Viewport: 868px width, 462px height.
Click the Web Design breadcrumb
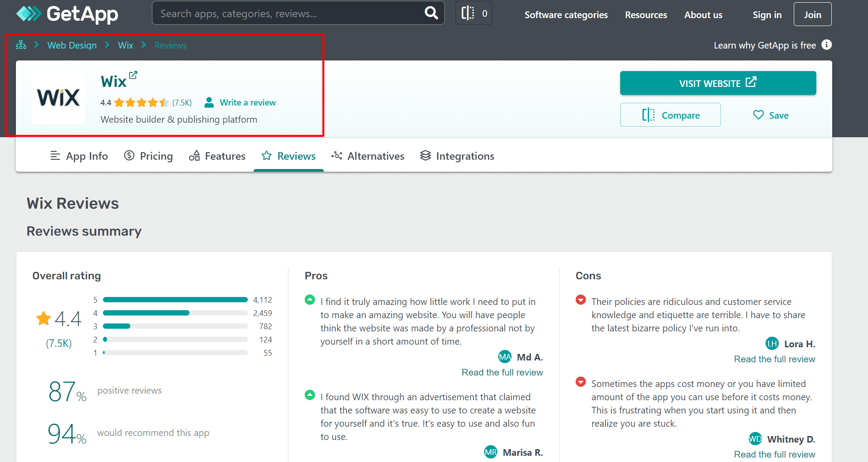[72, 45]
